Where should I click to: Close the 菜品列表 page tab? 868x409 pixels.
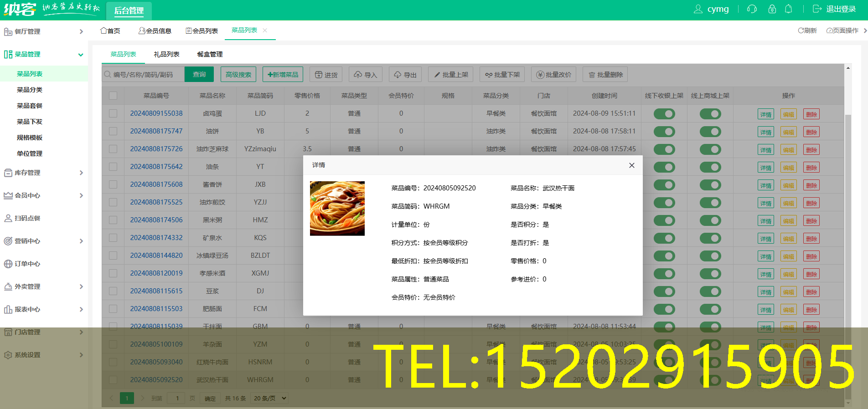[265, 30]
